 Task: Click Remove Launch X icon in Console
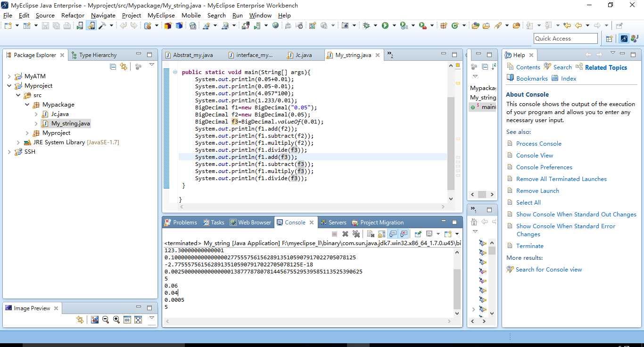click(x=345, y=234)
